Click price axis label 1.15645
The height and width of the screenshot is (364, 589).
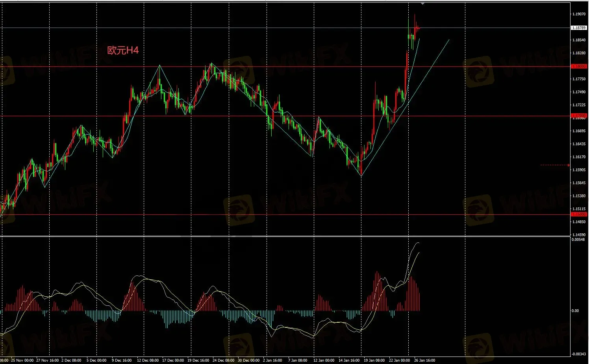click(579, 183)
